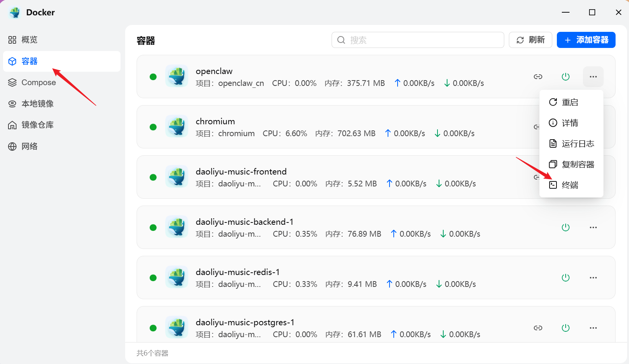Click chromium memory value 702.63 MB
The image size is (629, 364).
[357, 133]
